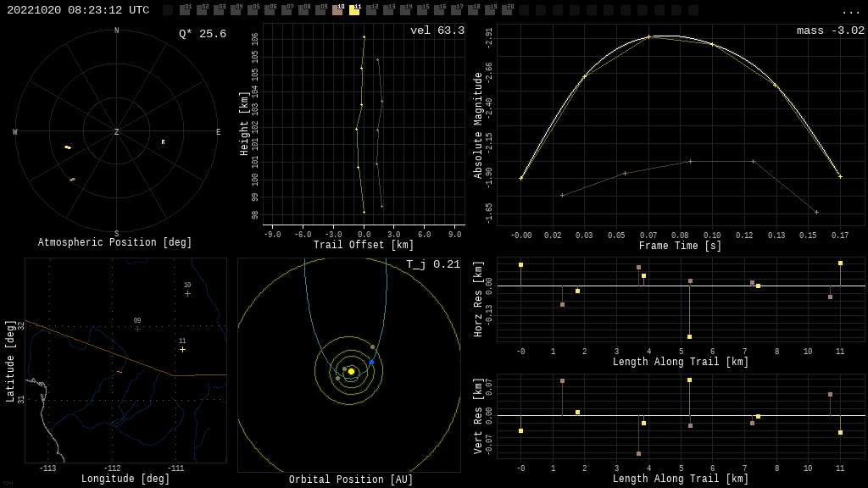The image size is (868, 488).
Task: Click the tan meteor track on polar plot
Action: tap(73, 180)
